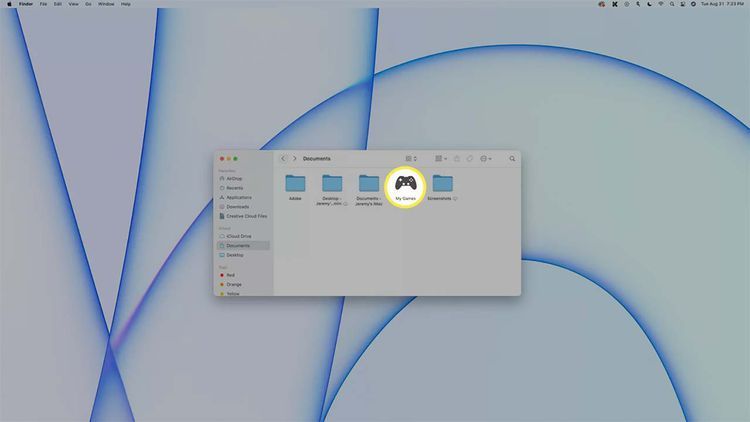Go forward with the right chevron button

click(294, 158)
